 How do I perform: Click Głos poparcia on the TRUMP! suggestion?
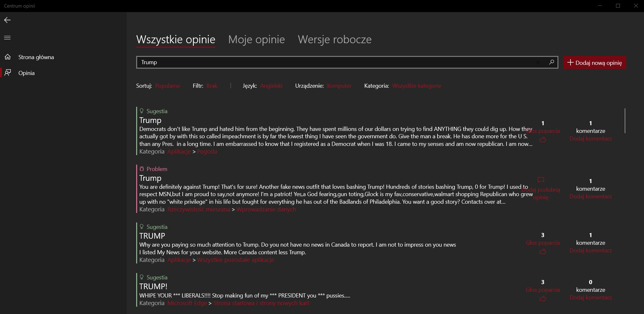coord(543,290)
